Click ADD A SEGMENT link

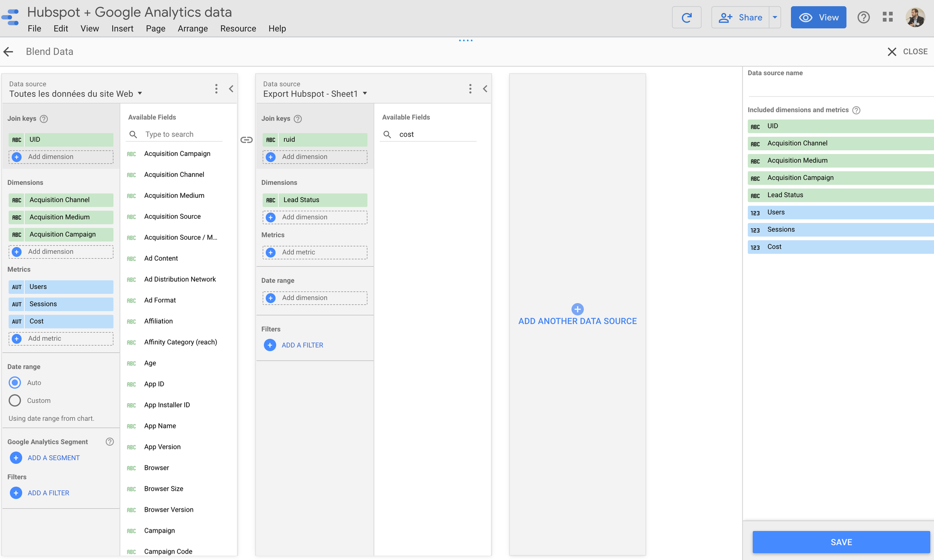(x=54, y=458)
